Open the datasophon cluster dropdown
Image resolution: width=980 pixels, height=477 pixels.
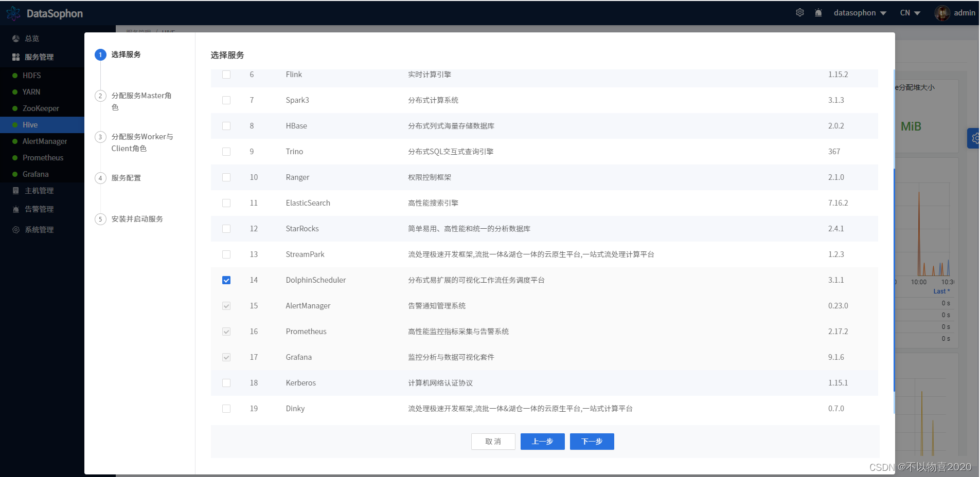[860, 13]
